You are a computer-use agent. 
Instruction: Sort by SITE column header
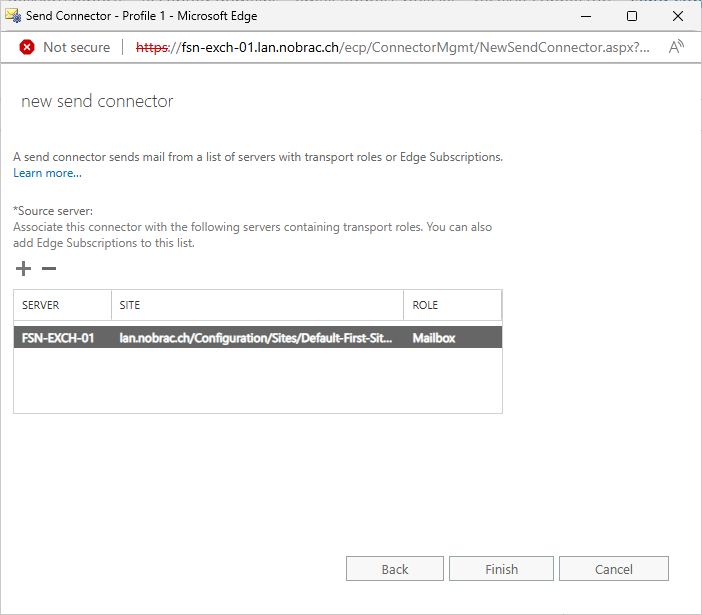tap(257, 305)
